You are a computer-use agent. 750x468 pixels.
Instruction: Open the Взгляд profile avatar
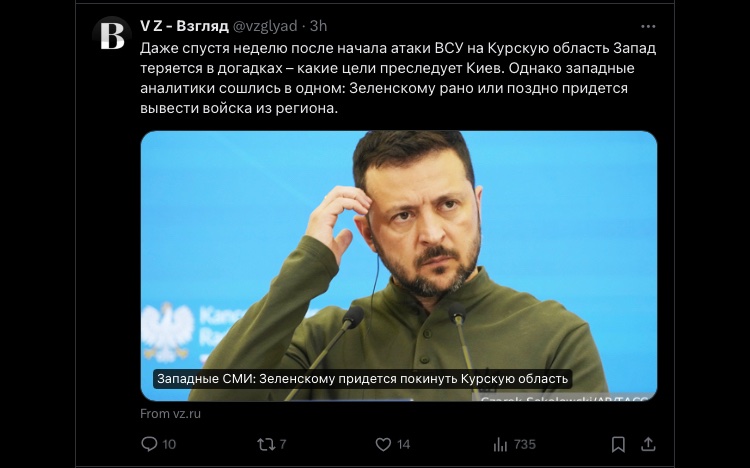click(112, 35)
